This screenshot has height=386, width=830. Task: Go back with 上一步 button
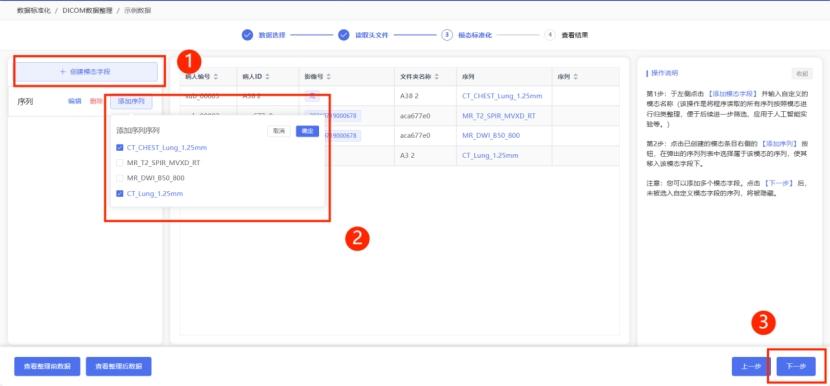pos(751,366)
